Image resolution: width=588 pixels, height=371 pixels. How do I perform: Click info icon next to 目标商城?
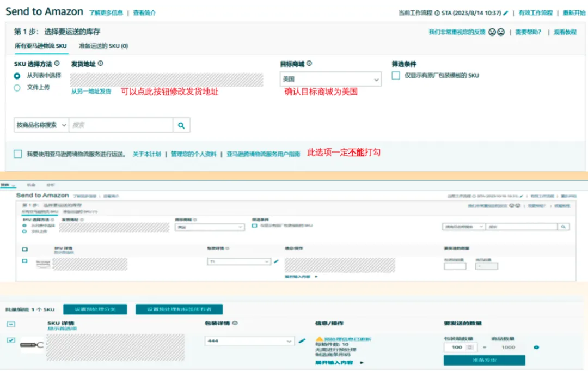309,64
